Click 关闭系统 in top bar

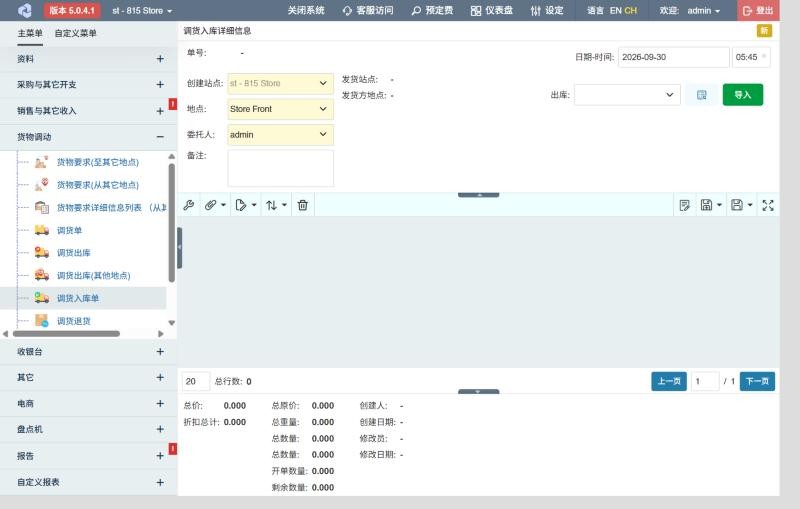click(x=306, y=10)
